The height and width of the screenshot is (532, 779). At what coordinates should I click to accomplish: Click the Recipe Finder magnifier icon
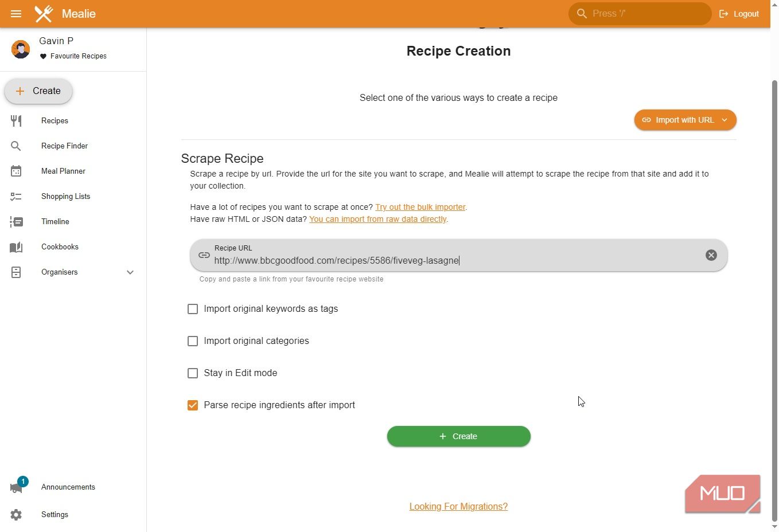pyautogui.click(x=16, y=146)
